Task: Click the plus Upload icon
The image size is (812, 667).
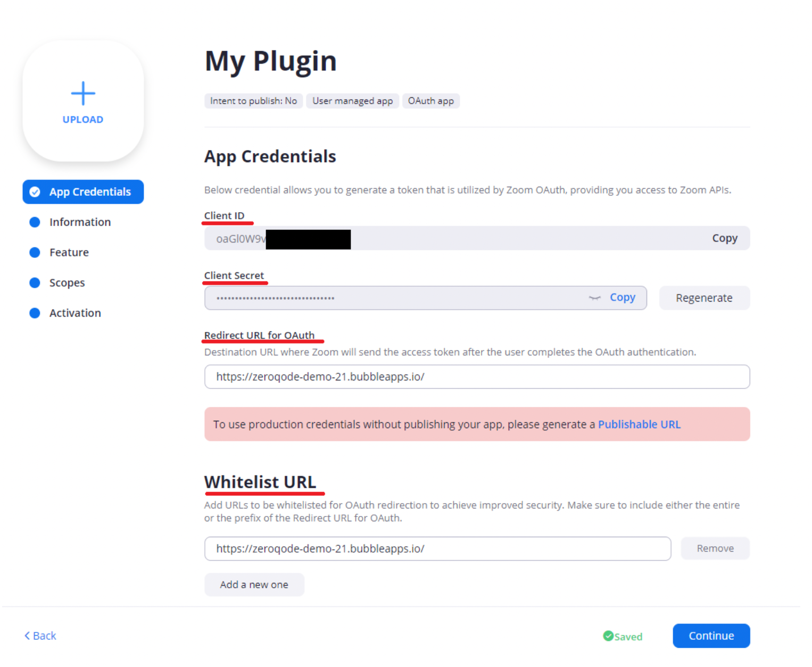Action: tap(83, 94)
